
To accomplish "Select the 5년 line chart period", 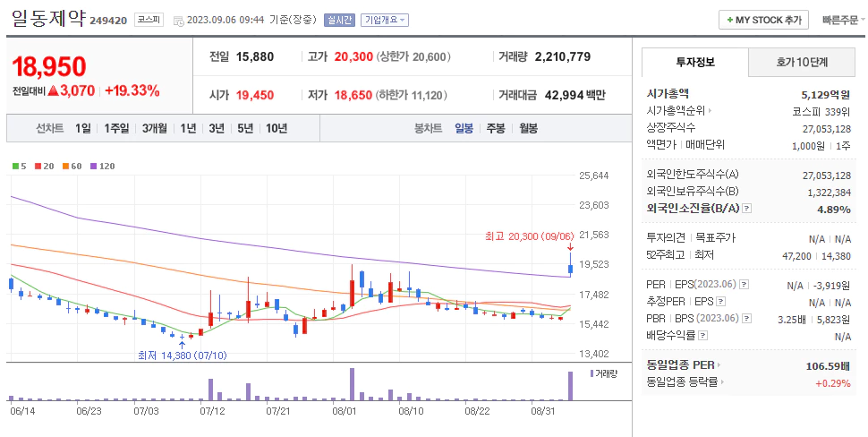I will tap(245, 128).
